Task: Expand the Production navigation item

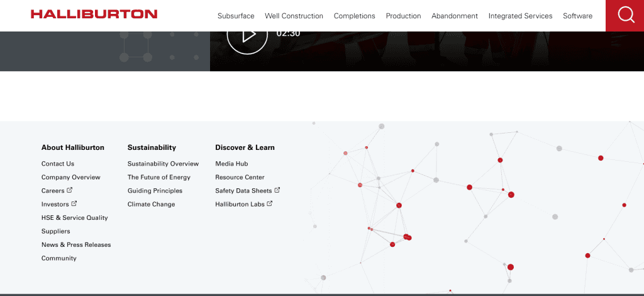Action: click(x=403, y=16)
